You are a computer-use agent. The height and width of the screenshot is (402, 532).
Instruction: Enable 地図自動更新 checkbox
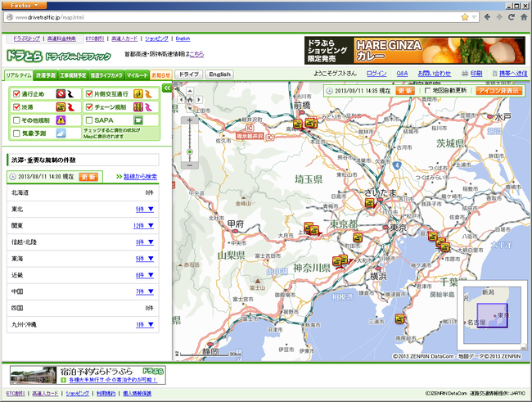pyautogui.click(x=427, y=91)
